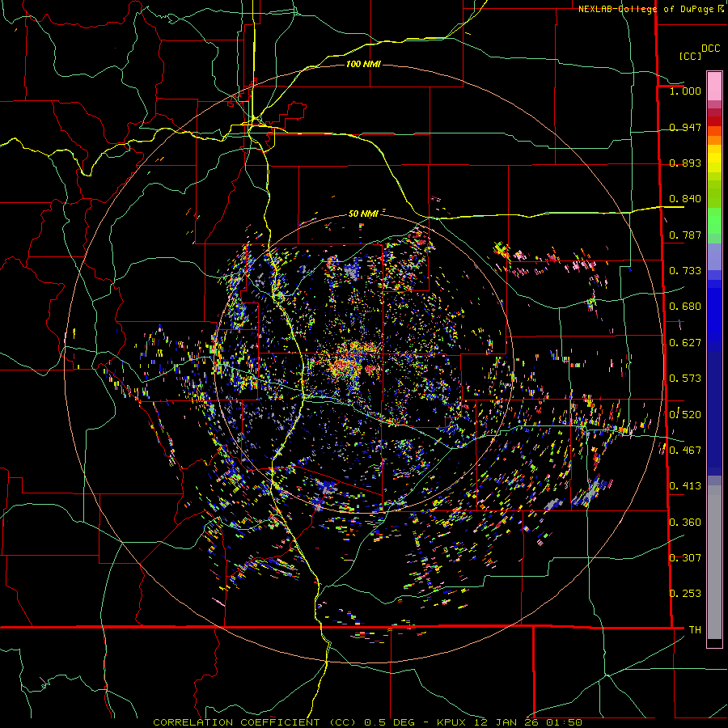
Task: Click the 100 NMI range ring label
Action: click(x=363, y=64)
